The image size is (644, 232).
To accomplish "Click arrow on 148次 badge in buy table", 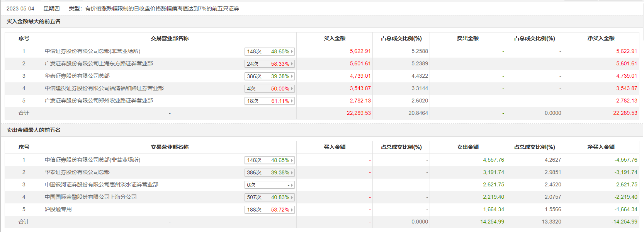I will tap(292, 51).
